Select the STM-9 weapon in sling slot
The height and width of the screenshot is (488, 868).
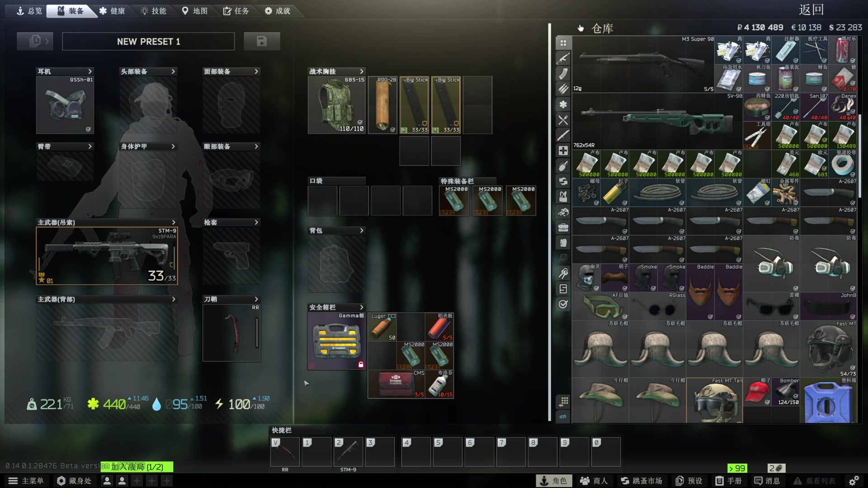point(107,256)
